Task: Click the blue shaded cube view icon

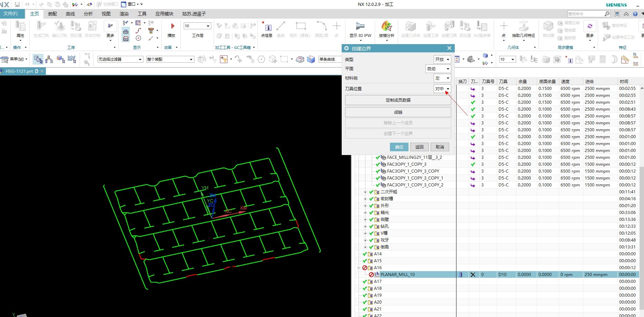Action: (x=311, y=59)
